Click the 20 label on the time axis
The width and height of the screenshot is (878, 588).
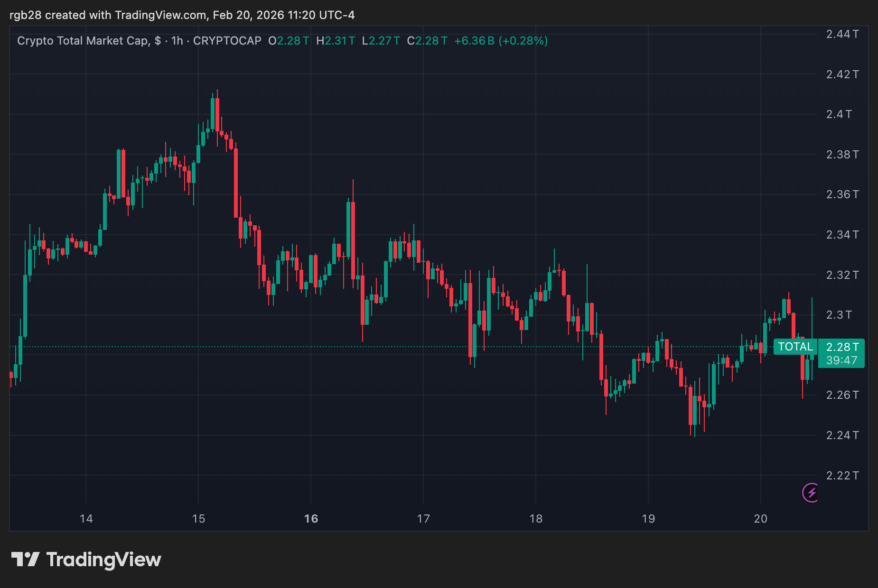coord(760,519)
